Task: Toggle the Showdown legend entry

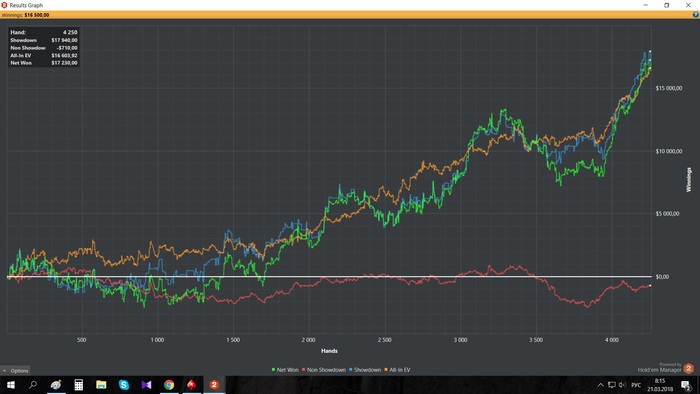Action: point(365,370)
